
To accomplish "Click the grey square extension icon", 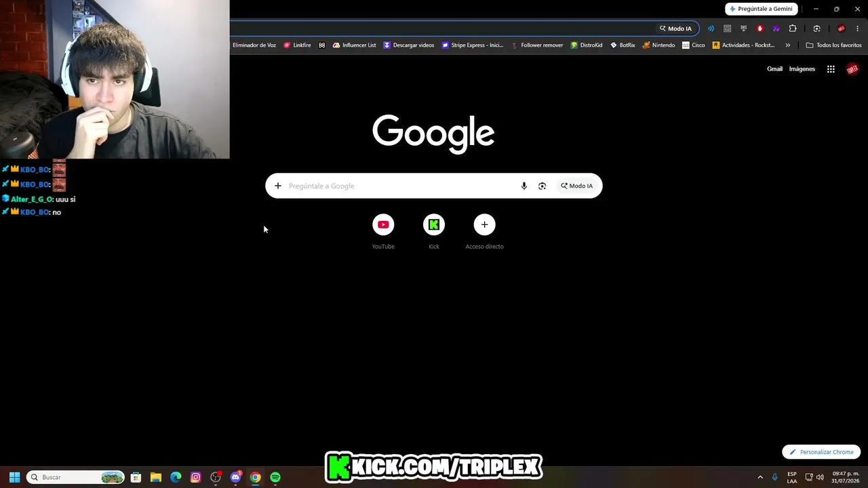I will [727, 28].
